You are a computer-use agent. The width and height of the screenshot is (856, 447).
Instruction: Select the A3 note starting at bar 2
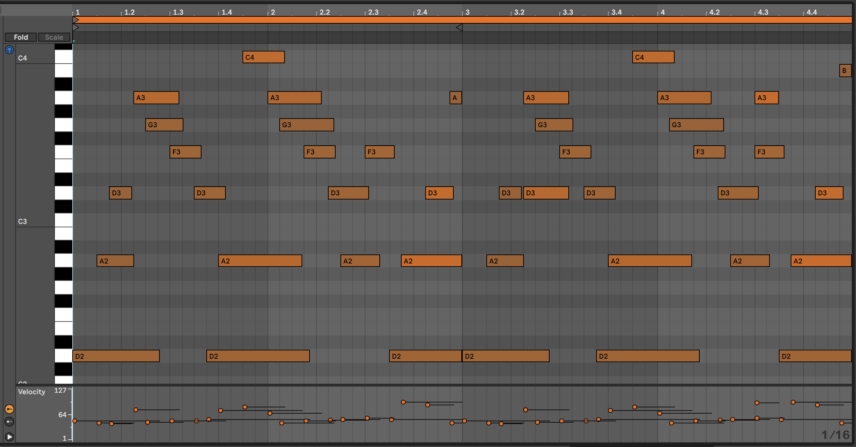point(294,98)
